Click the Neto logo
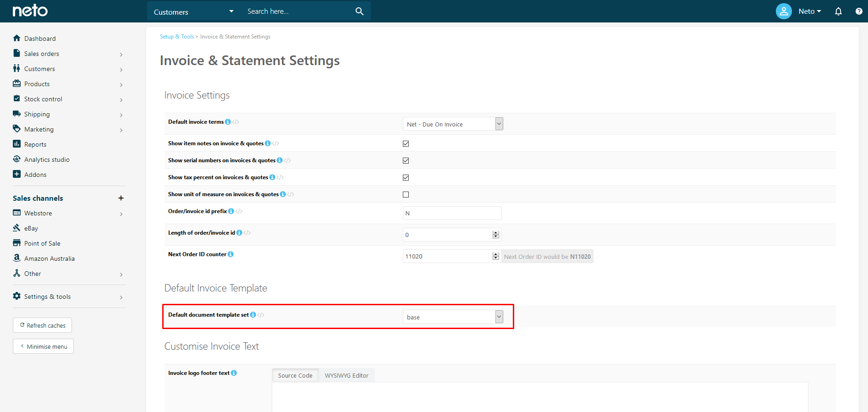868x412 pixels. point(30,11)
